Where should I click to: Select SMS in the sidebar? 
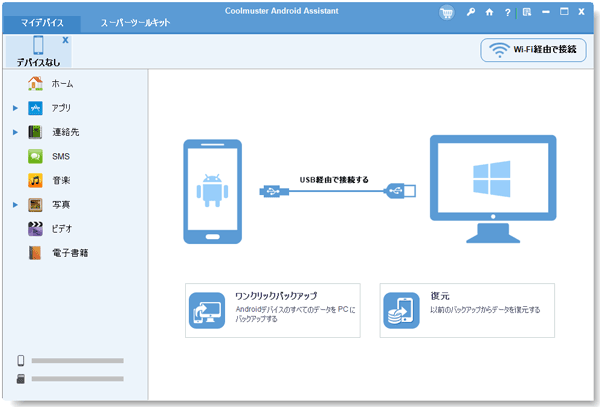[x=61, y=156]
